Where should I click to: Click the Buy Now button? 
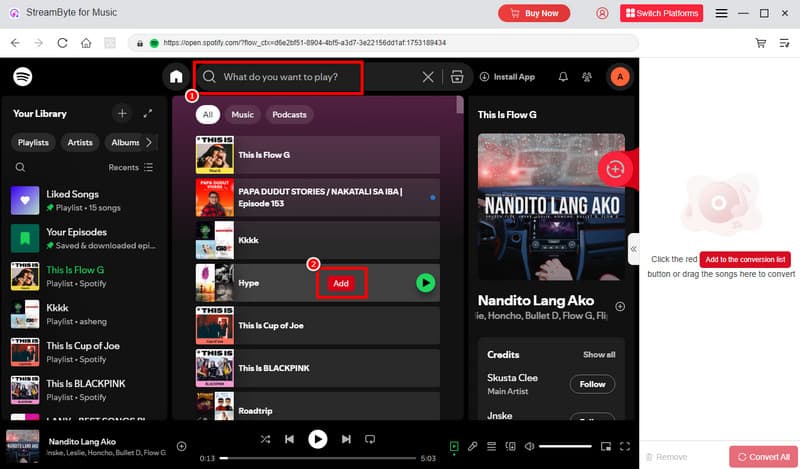point(534,13)
